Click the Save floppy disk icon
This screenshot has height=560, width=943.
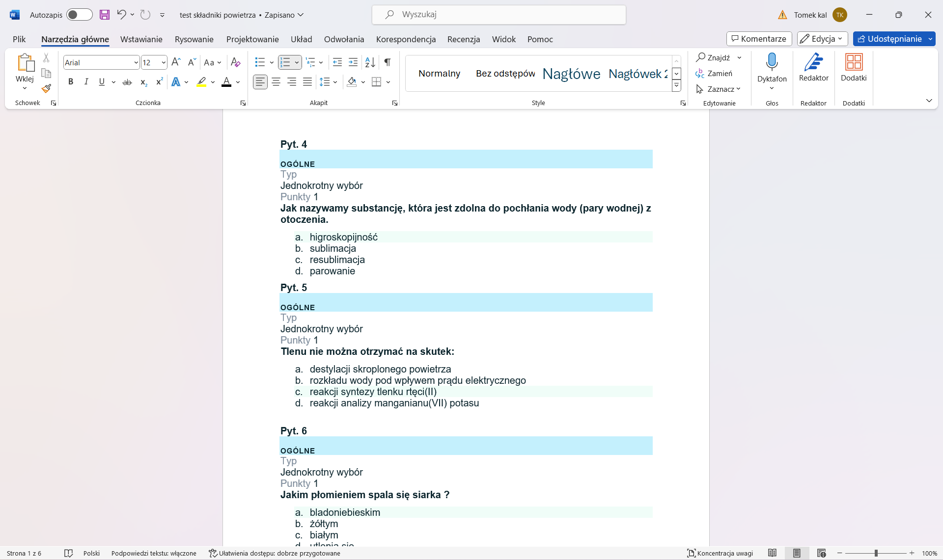click(x=105, y=15)
